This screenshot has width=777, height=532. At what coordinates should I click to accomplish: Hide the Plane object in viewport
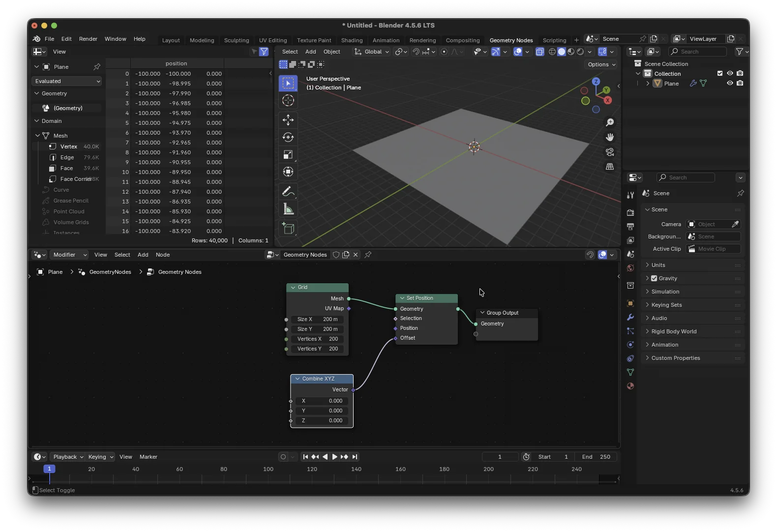point(730,84)
